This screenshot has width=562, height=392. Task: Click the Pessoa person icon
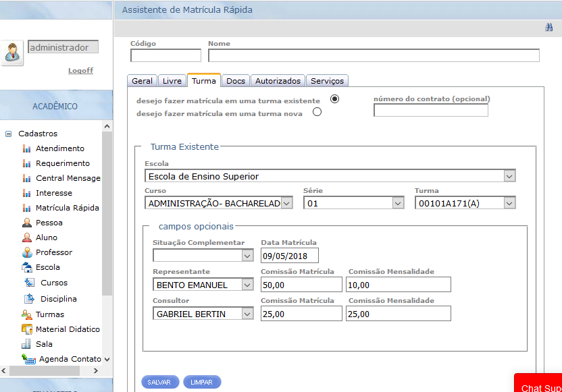pyautogui.click(x=27, y=223)
